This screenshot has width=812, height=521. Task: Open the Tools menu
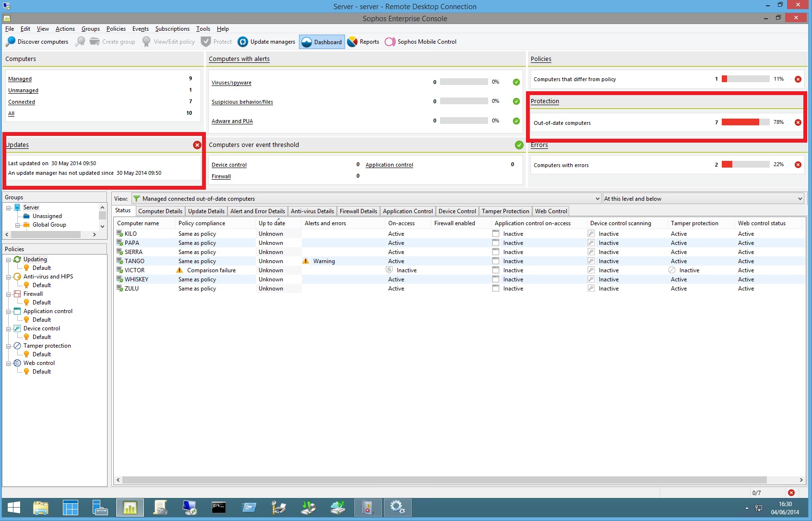[x=203, y=29]
